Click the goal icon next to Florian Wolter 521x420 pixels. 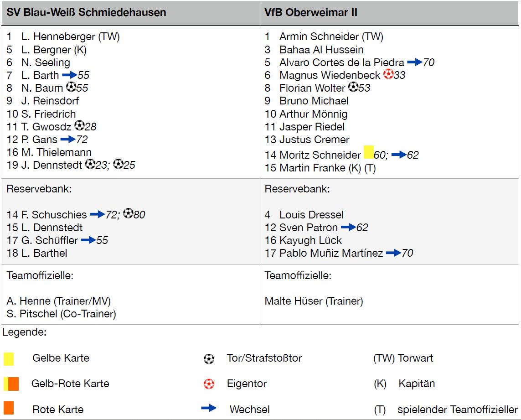click(x=353, y=87)
